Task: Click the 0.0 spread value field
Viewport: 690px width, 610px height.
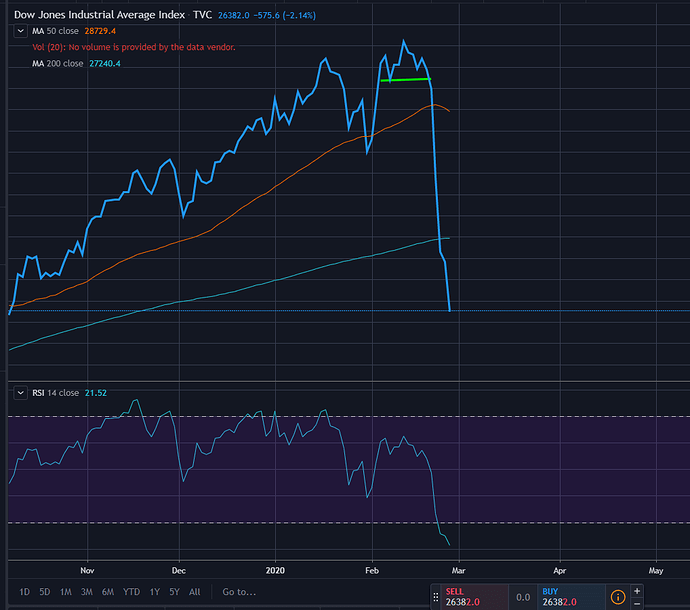Action: [x=523, y=597]
